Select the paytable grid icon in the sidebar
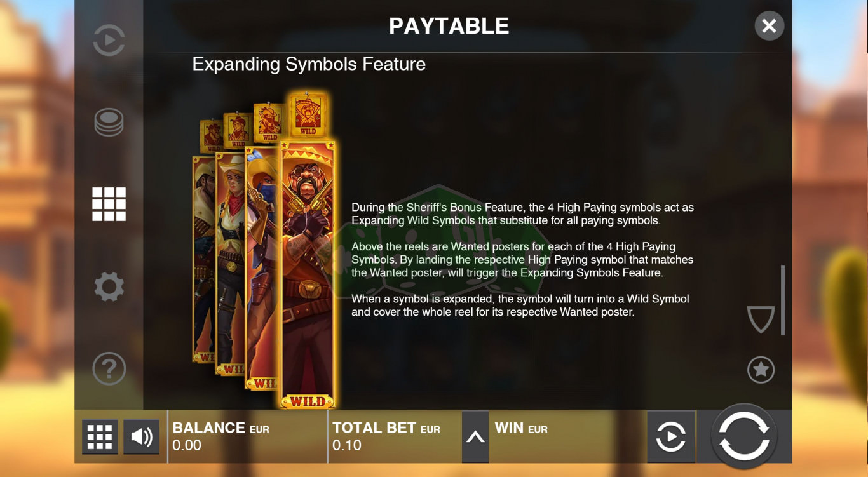Viewport: 868px width, 477px height. coord(109,204)
